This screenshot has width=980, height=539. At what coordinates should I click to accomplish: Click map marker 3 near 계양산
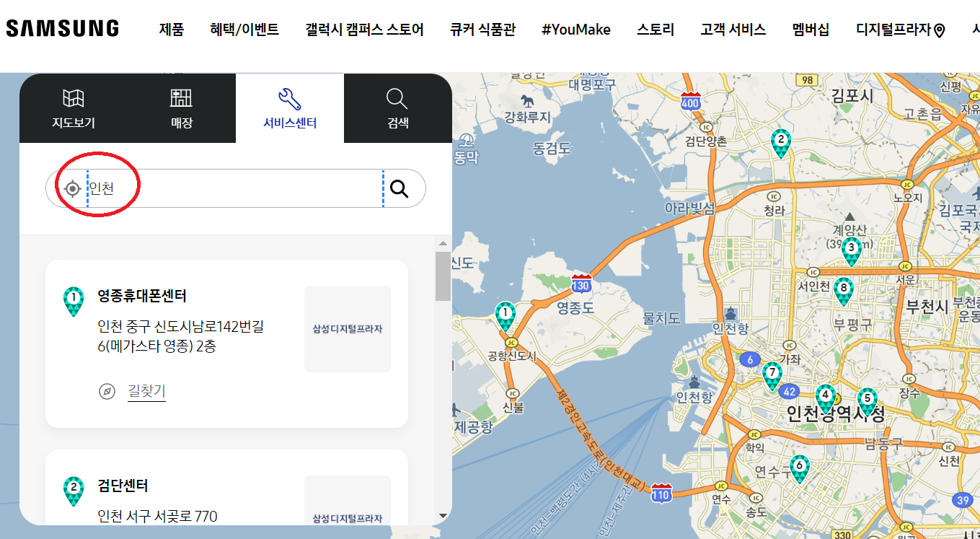[x=852, y=252]
